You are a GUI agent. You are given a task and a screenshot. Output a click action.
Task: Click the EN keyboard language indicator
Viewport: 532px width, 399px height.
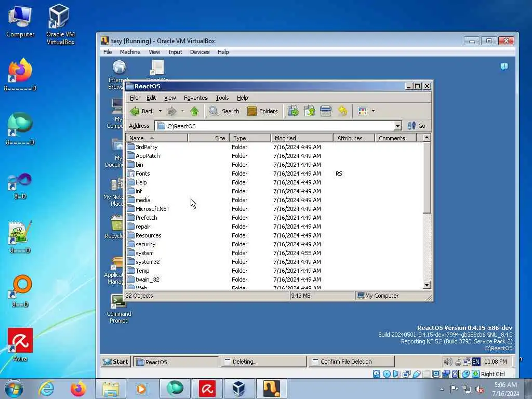[476, 362]
